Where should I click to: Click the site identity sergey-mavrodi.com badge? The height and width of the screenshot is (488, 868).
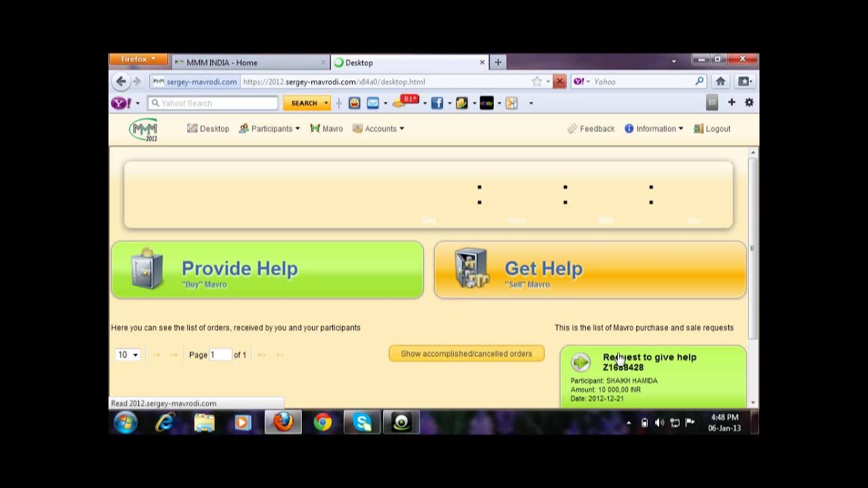click(x=195, y=82)
